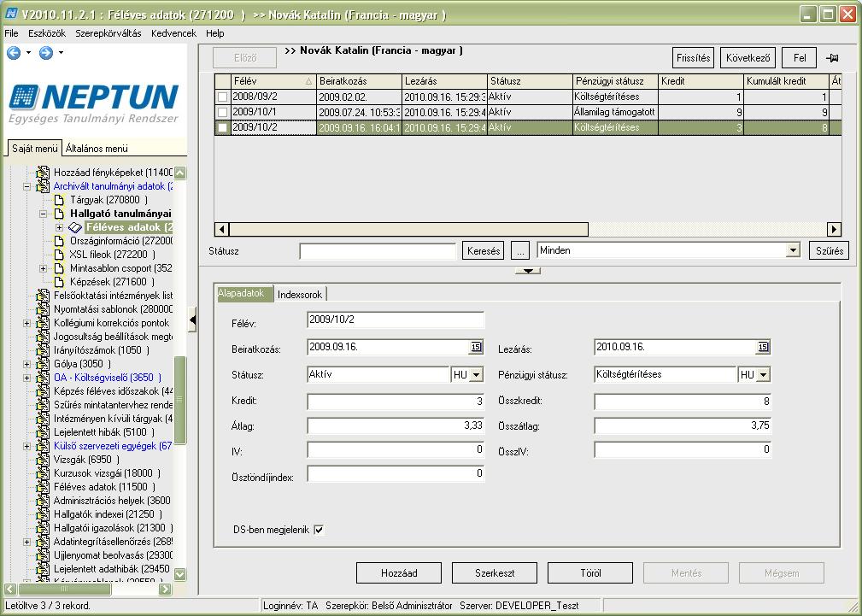Hide the left panel with splitter arrow
The width and height of the screenshot is (862, 616).
click(192, 320)
